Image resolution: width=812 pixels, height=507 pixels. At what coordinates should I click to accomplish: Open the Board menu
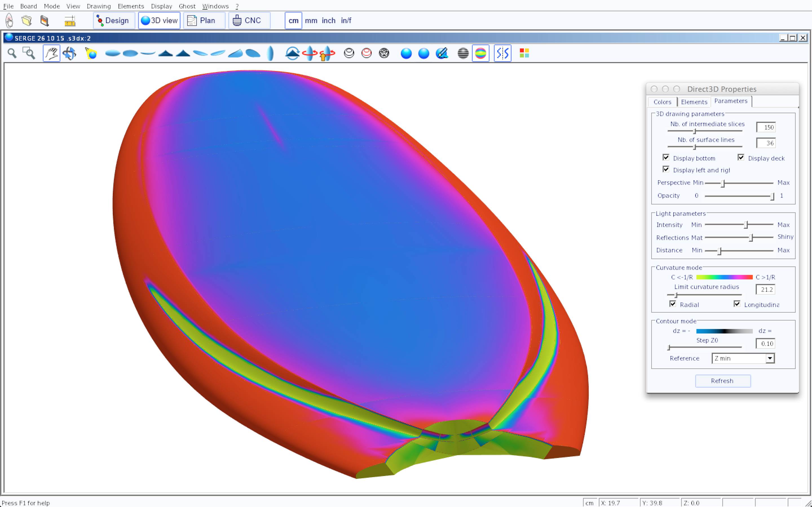pyautogui.click(x=28, y=6)
